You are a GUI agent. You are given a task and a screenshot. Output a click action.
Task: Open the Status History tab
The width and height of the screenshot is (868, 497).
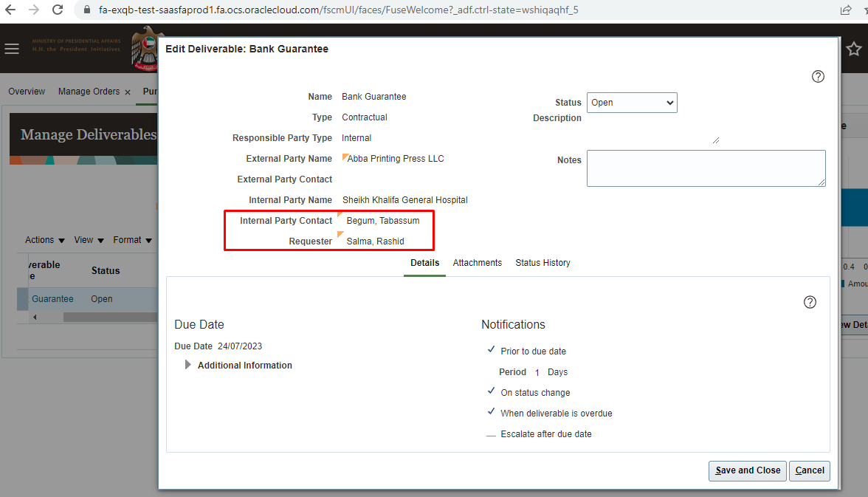coord(542,263)
